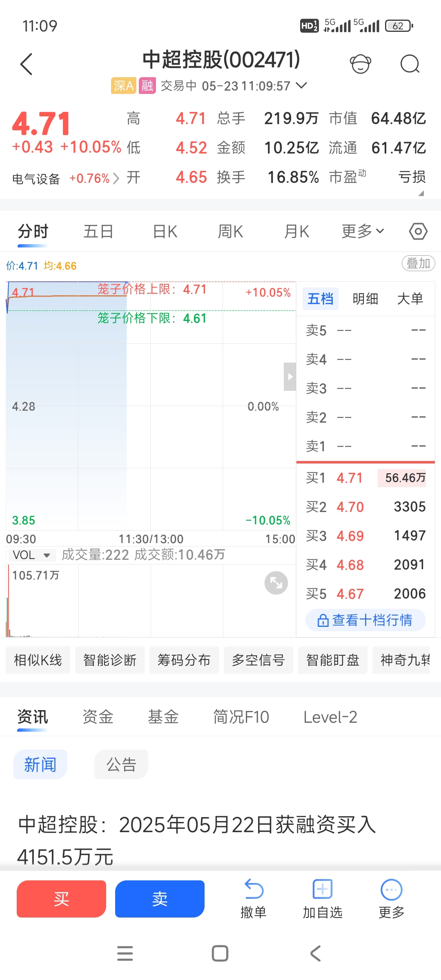Select 新闻 news filter

tap(40, 764)
